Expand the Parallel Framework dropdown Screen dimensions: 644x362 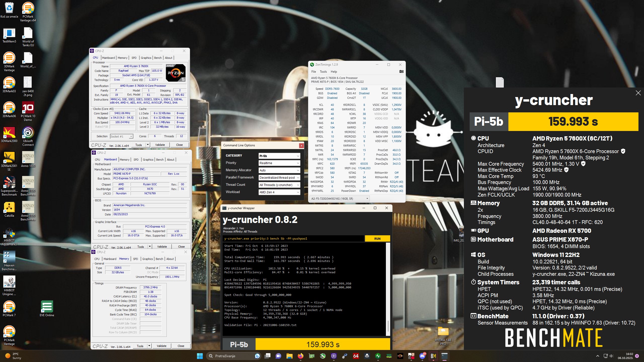tap(279, 178)
